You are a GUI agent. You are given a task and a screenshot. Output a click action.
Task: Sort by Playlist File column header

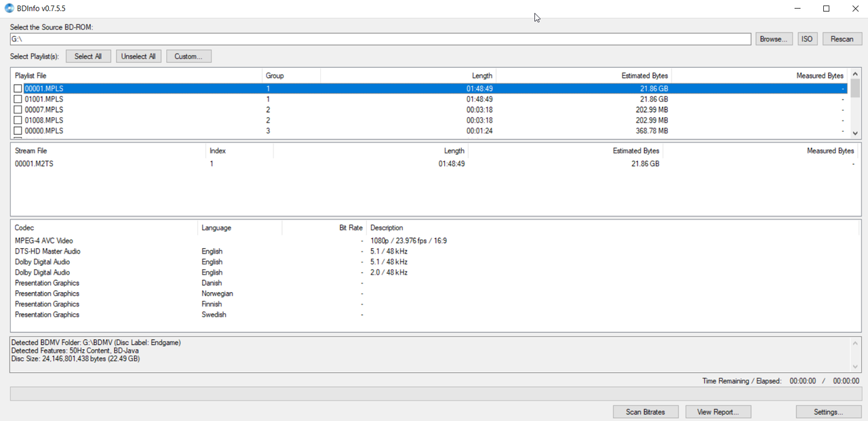point(136,76)
